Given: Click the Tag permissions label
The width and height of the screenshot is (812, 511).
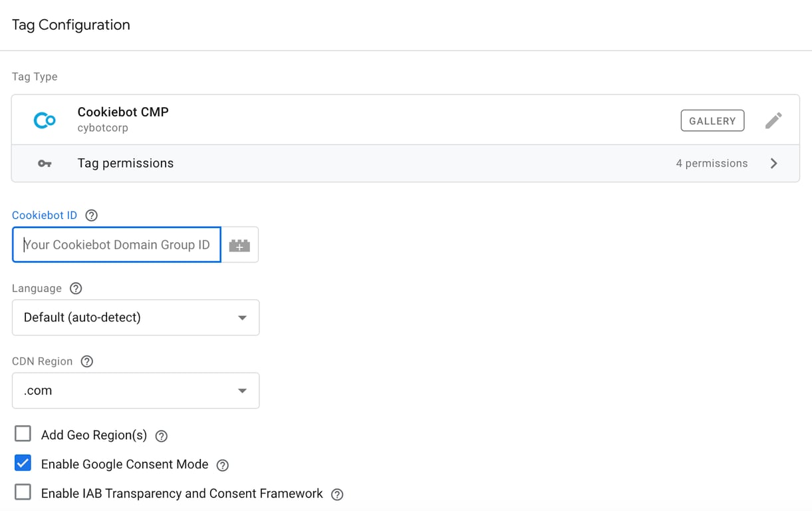Looking at the screenshot, I should pos(126,163).
